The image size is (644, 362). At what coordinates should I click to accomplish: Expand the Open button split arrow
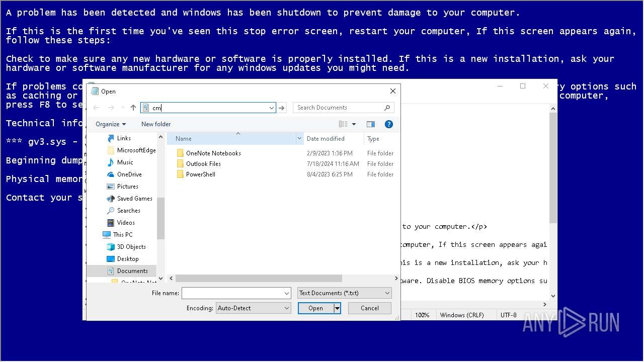tap(338, 308)
